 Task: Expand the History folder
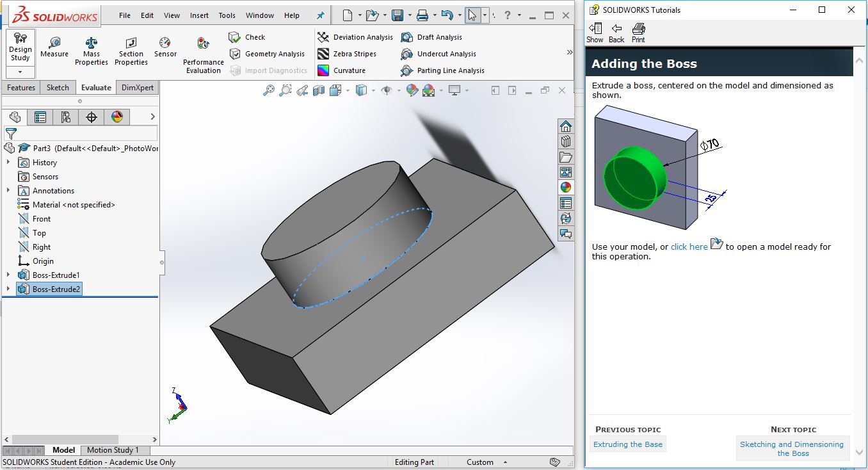click(8, 163)
